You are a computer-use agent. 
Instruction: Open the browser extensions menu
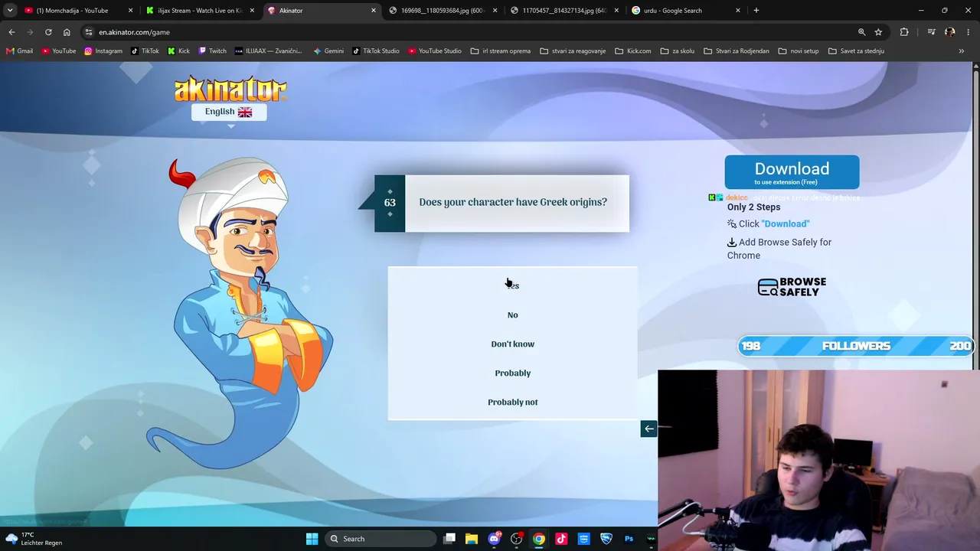(904, 32)
